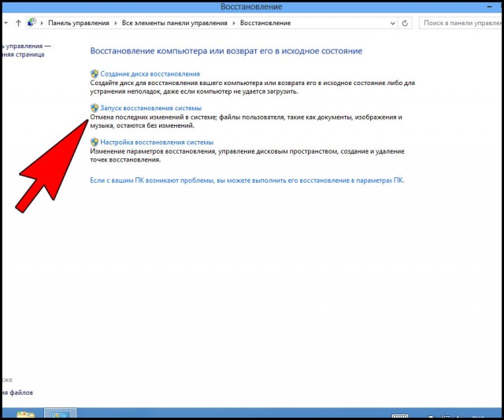Open the файлов sidebar link at bottom left
The image size is (504, 420).
pos(17,392)
